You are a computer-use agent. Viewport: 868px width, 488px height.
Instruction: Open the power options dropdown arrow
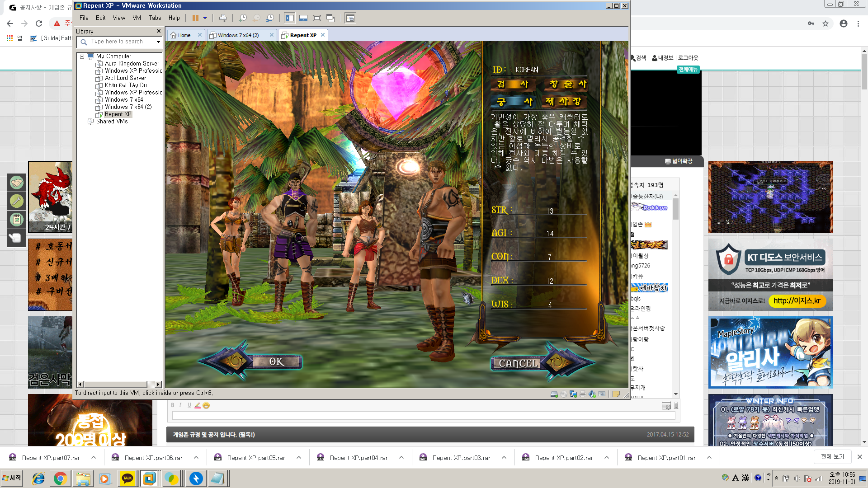tap(205, 18)
